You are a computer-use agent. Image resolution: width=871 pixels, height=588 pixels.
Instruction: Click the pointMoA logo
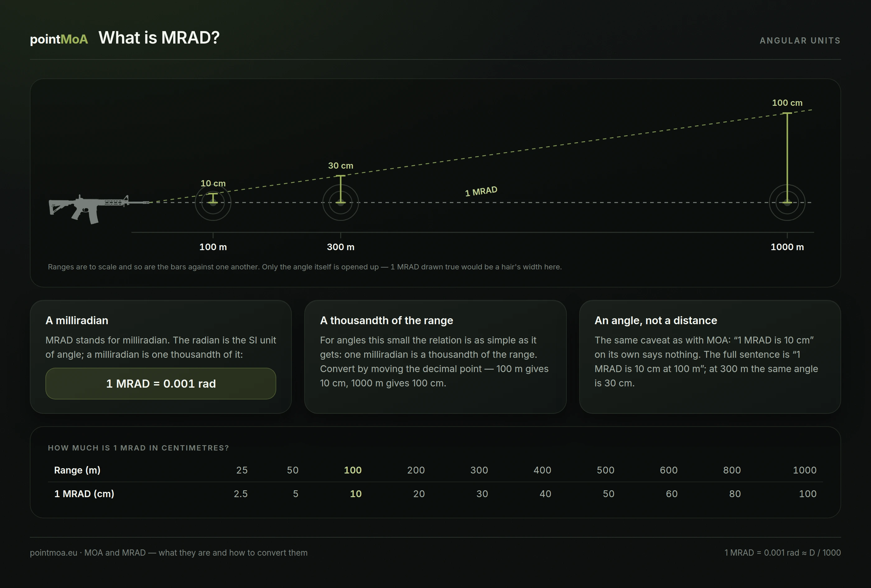click(59, 39)
